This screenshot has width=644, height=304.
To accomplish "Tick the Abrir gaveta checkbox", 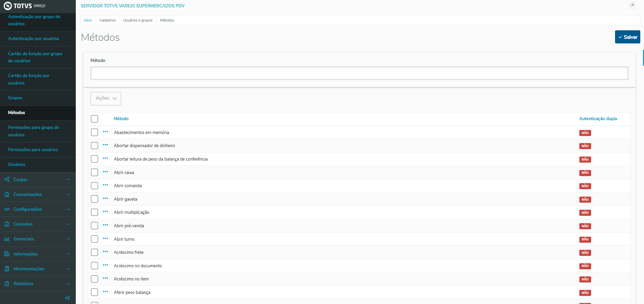I will coord(95,199).
